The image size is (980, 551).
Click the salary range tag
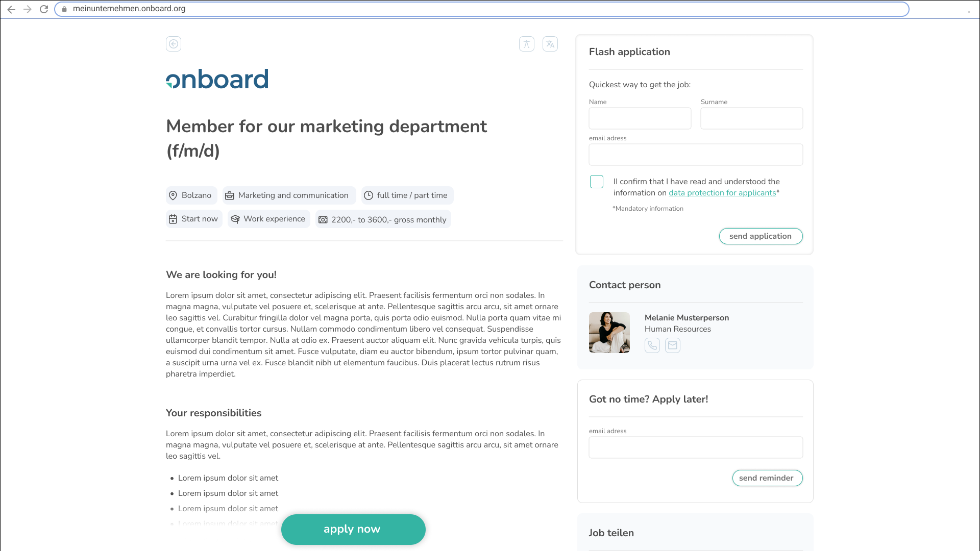click(382, 219)
